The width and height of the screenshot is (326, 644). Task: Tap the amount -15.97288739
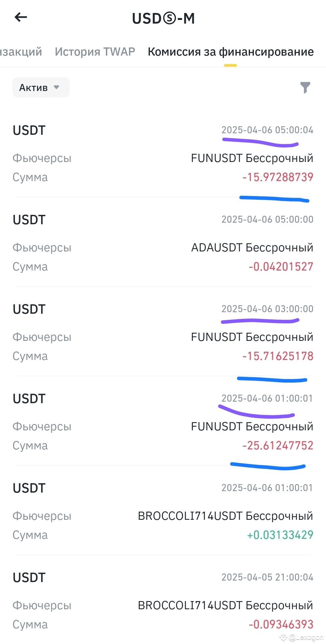tap(278, 177)
